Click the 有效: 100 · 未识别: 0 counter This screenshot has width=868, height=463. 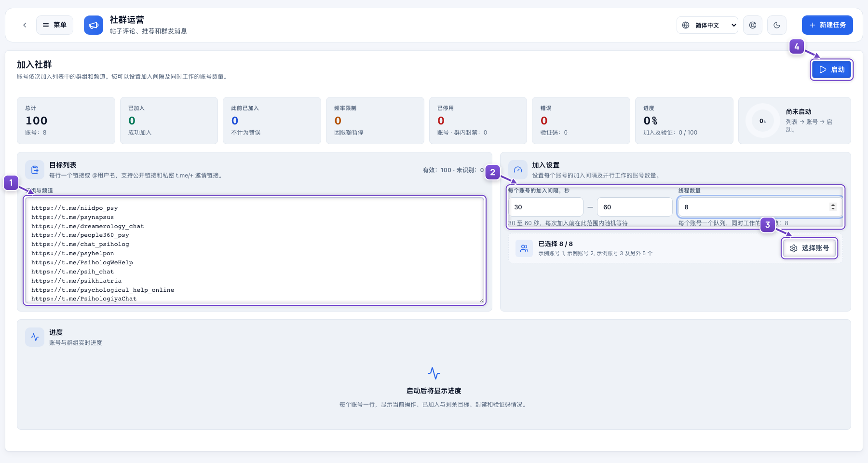pyautogui.click(x=453, y=170)
